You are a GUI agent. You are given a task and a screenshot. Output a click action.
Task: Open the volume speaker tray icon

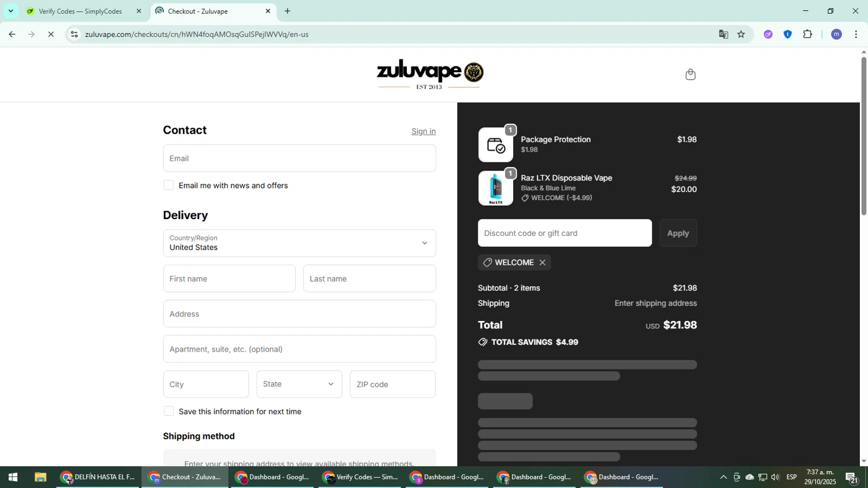point(775,477)
